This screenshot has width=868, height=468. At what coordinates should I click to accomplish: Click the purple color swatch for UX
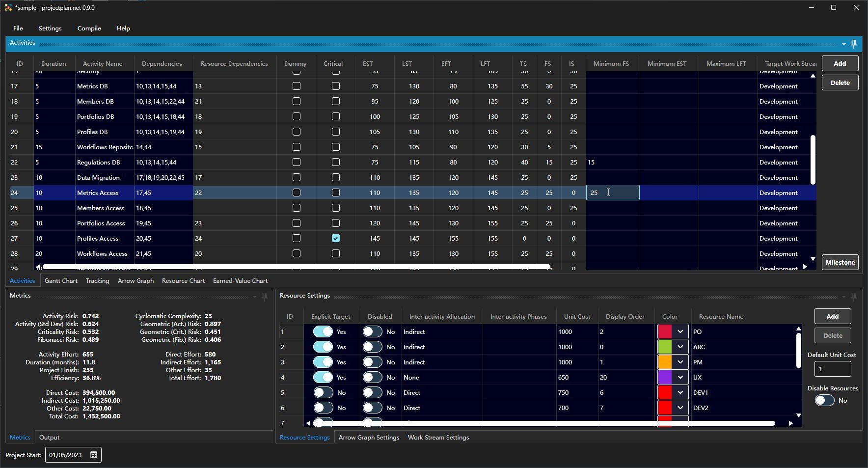(x=665, y=378)
